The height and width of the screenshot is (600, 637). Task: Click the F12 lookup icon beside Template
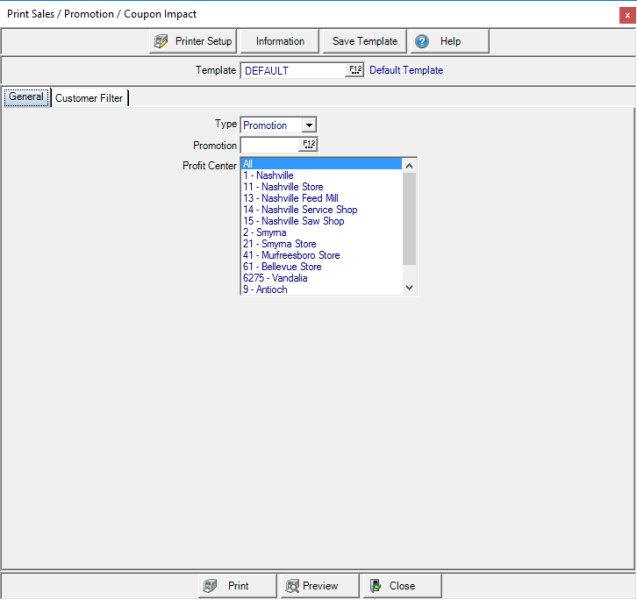[355, 70]
